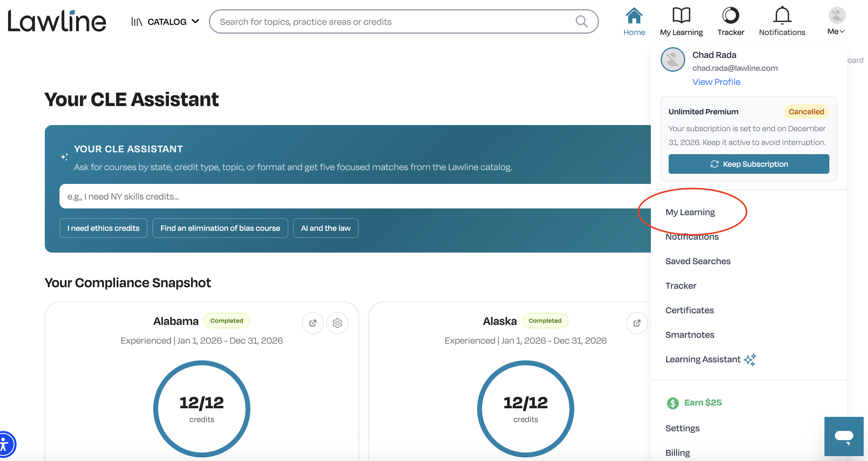
Task: Select Notifications in the account menu
Action: coord(692,237)
